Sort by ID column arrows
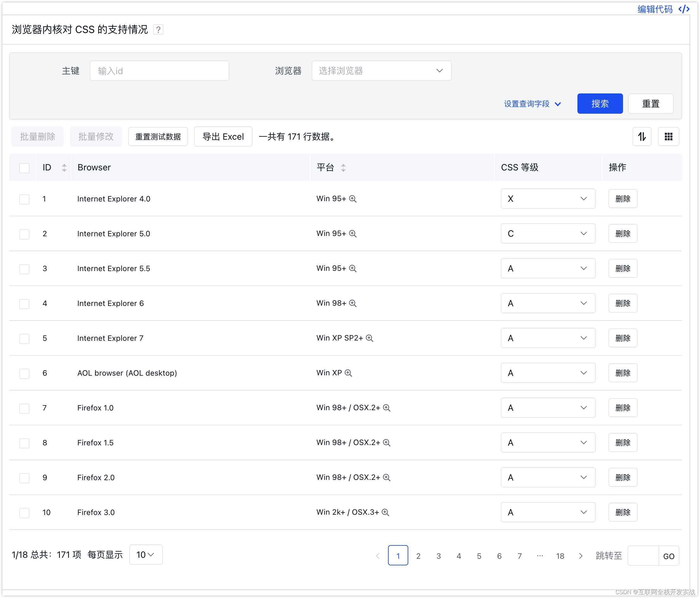Screen dimensions: 700x598 [x=64, y=168]
